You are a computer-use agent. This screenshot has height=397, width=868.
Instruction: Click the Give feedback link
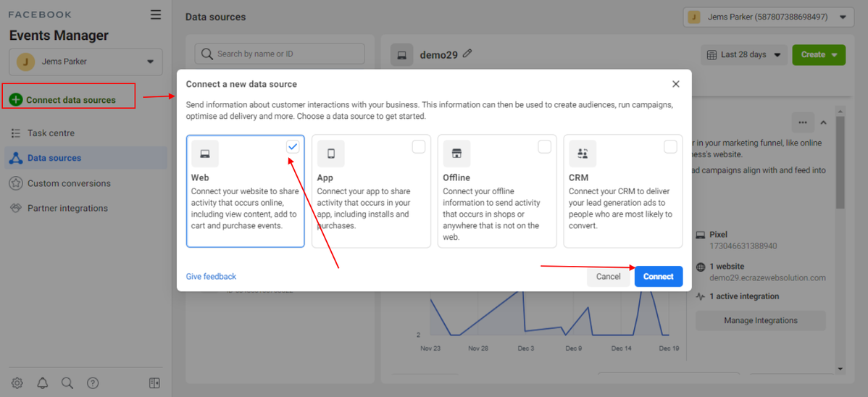[211, 276]
